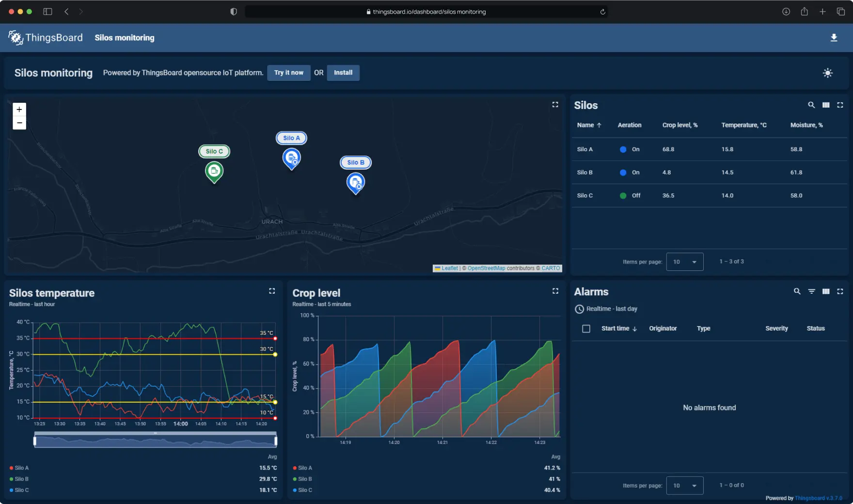This screenshot has width=853, height=504.
Task: Toggle Silo A temperature legend series
Action: tap(19, 468)
